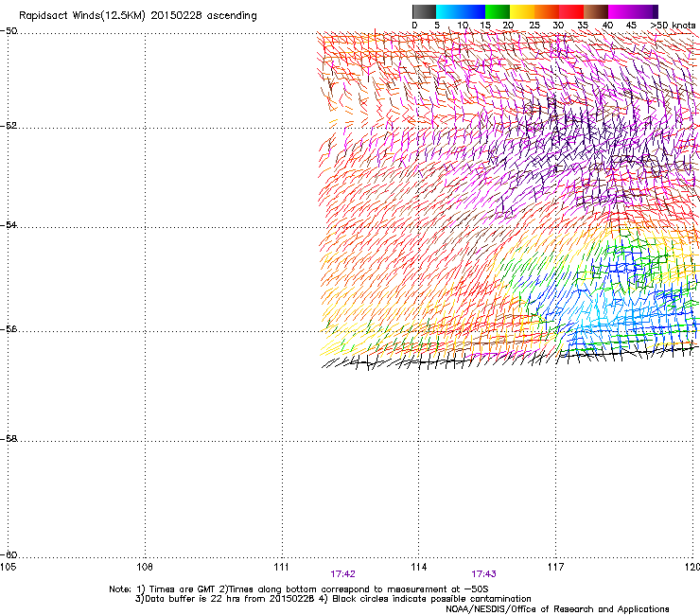Viewport: 700px width, 615px height.
Task: Click latitude label -56
Action: [x=9, y=329]
